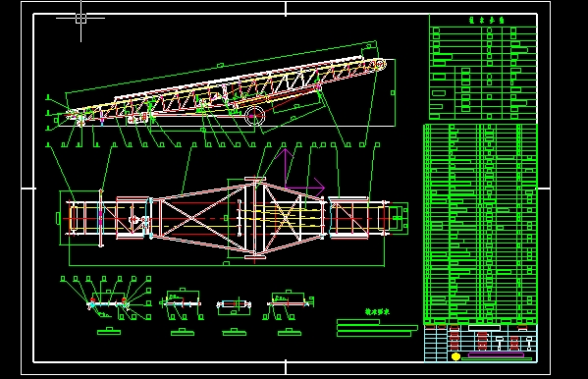Select the green technical parameters table heading
Viewport: 588px width, 379px height.
486,21
